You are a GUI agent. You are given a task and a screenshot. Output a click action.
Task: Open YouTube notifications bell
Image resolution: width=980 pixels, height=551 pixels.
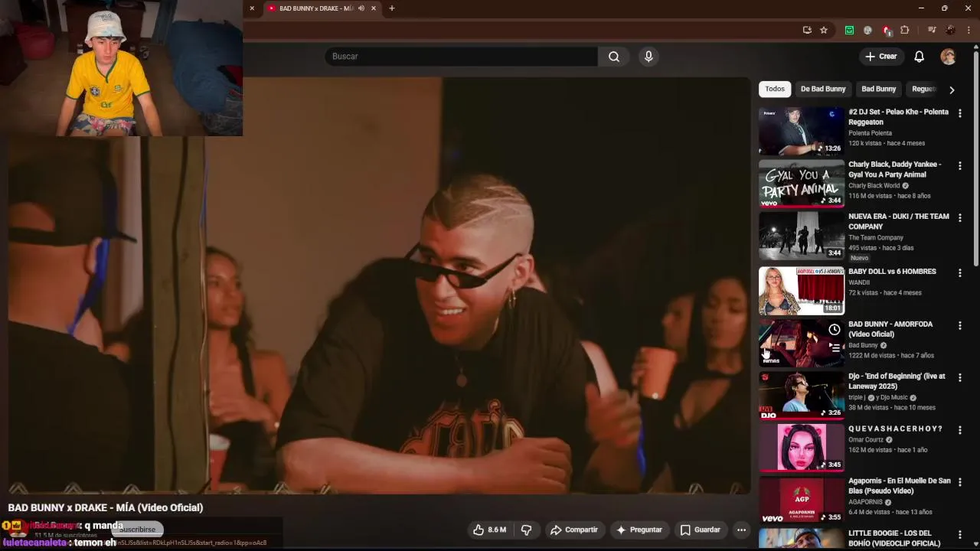point(919,57)
